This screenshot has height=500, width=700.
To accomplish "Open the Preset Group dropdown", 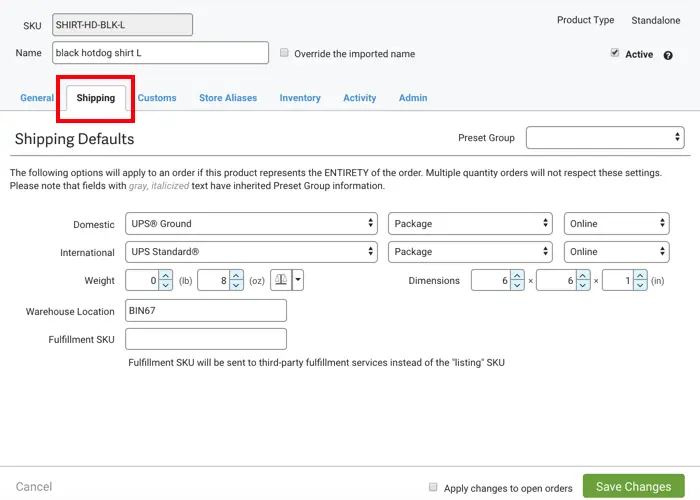I will point(604,137).
